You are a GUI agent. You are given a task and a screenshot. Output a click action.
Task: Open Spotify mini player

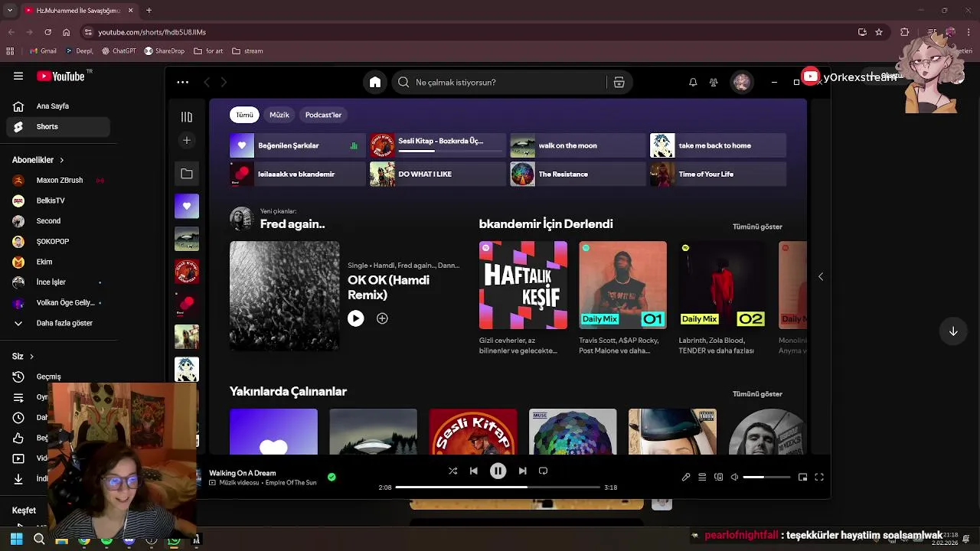click(802, 478)
